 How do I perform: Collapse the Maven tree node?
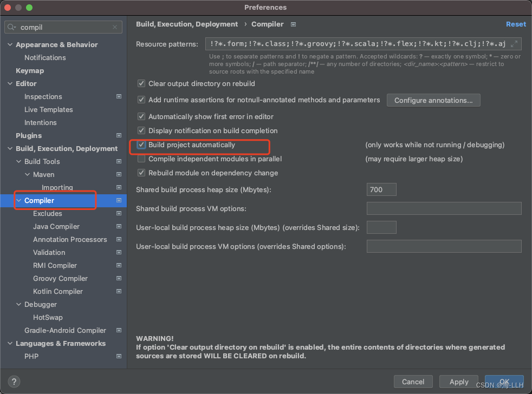tap(28, 175)
